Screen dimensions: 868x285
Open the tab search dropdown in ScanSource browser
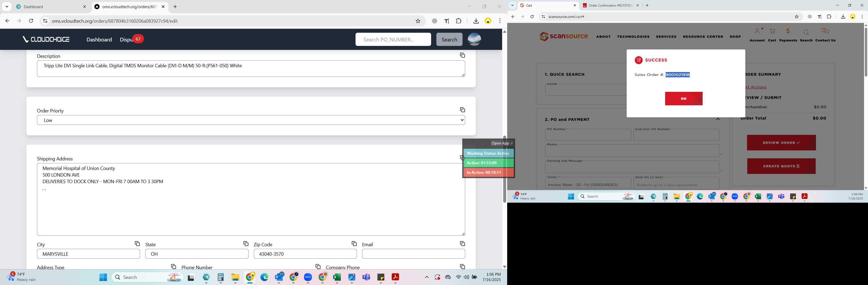[512, 5]
